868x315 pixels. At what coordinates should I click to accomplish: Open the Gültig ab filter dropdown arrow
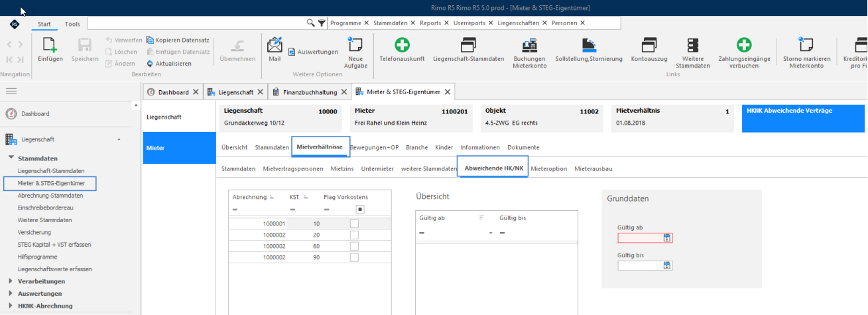coord(491,233)
